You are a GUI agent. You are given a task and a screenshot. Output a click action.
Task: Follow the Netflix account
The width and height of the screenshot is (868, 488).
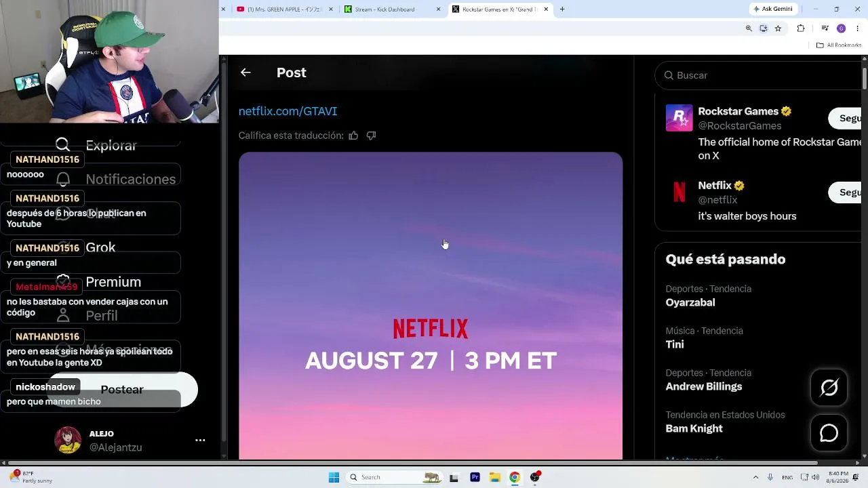point(846,192)
